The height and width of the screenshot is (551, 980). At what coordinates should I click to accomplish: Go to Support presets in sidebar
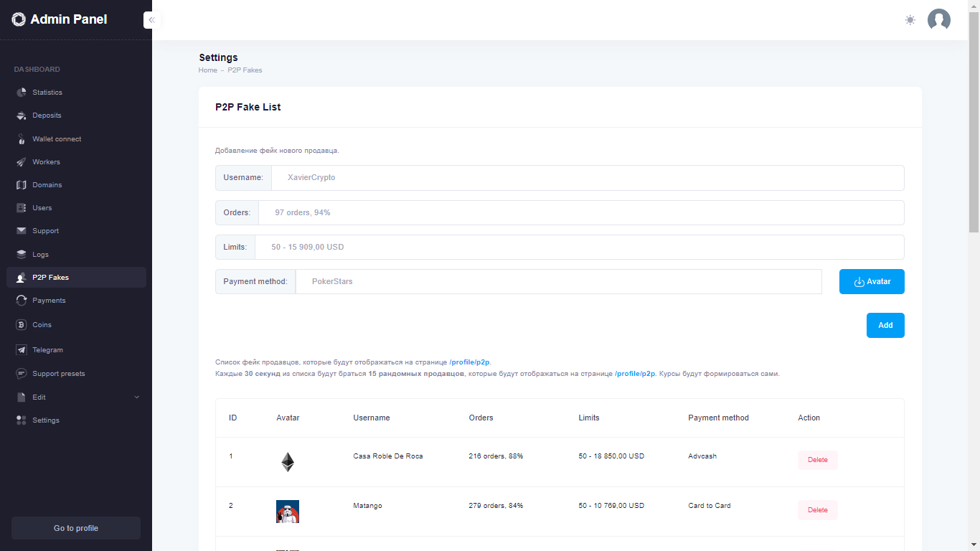58,374
